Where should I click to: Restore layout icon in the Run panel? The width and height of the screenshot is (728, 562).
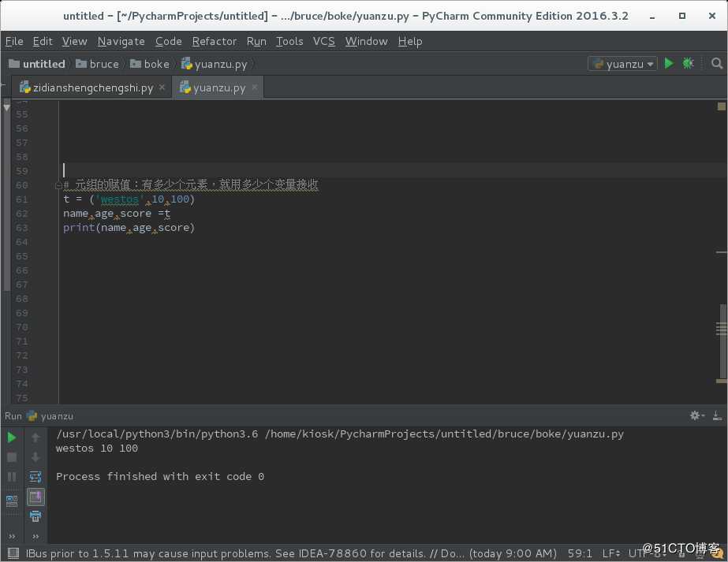pos(12,501)
